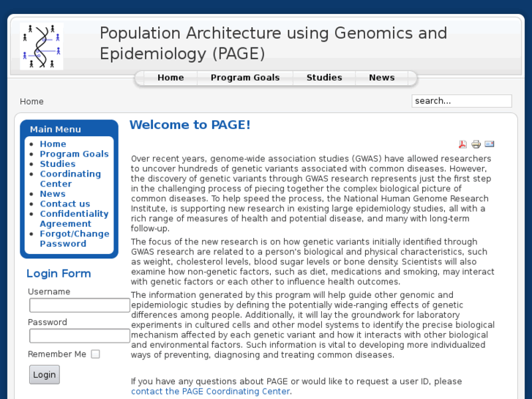Click Contact us in the Main Menu
532x399 pixels.
[x=65, y=204]
